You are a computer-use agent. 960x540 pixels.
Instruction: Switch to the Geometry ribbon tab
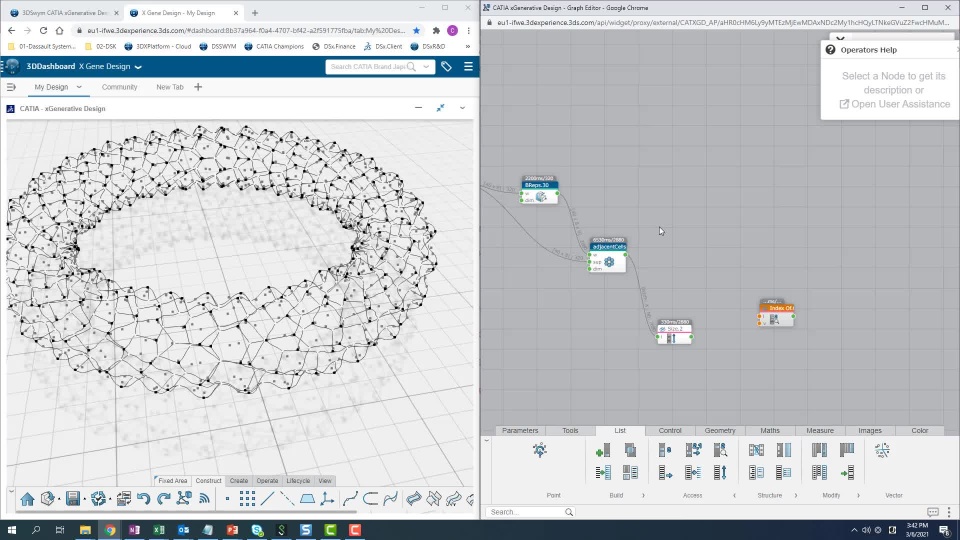coord(720,430)
